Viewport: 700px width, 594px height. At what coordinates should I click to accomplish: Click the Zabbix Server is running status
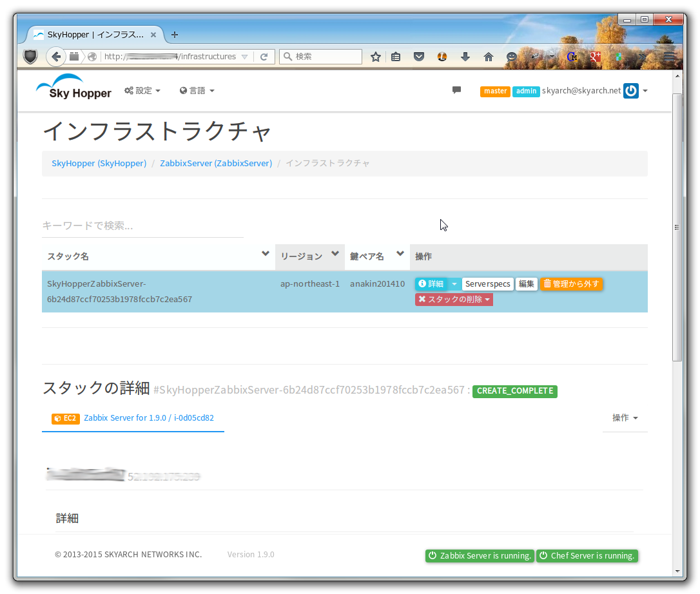480,555
